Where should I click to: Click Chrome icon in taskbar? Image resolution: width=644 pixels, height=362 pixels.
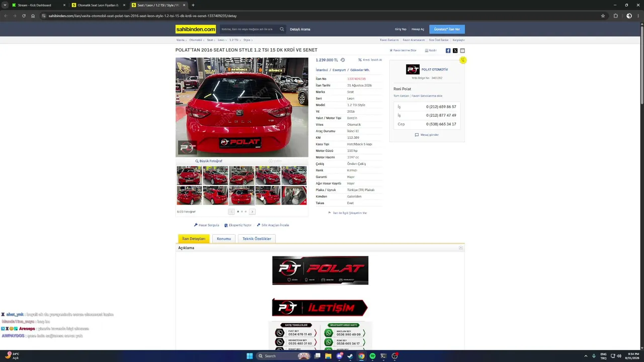pyautogui.click(x=361, y=356)
